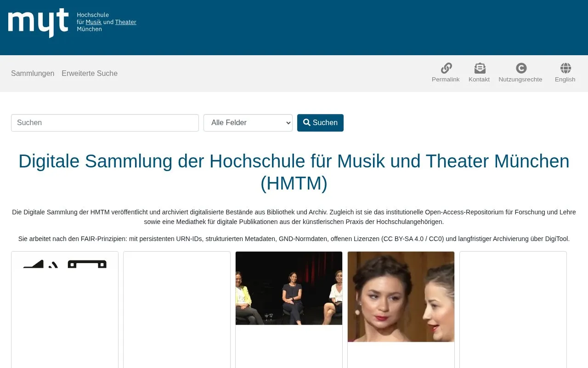Open the Nutzungsrechte copyright icon

point(521,68)
